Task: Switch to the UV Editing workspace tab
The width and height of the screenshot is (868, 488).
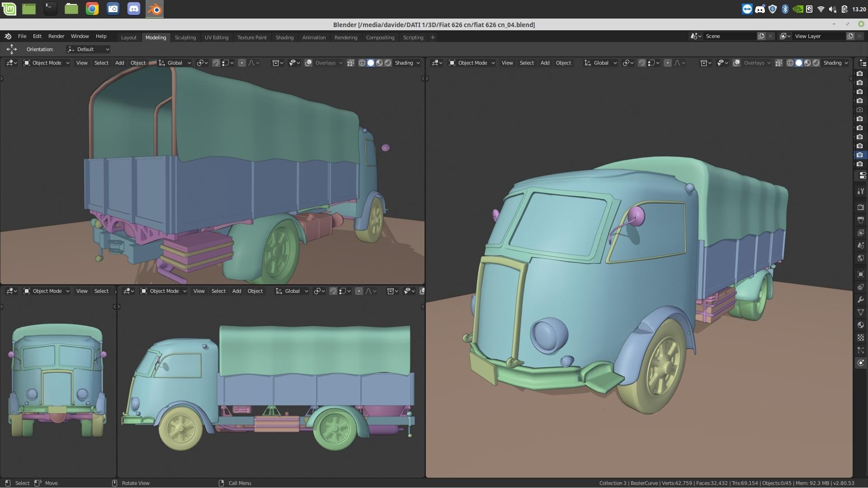Action: (x=217, y=38)
